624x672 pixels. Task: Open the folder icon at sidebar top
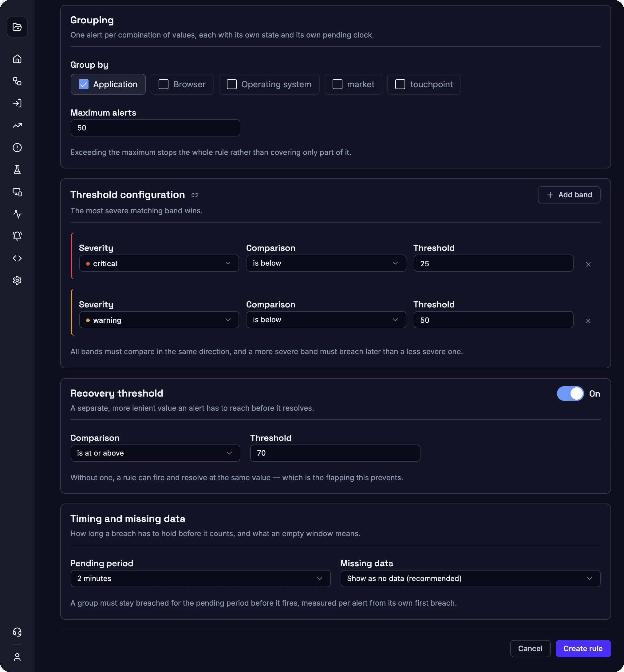(17, 27)
